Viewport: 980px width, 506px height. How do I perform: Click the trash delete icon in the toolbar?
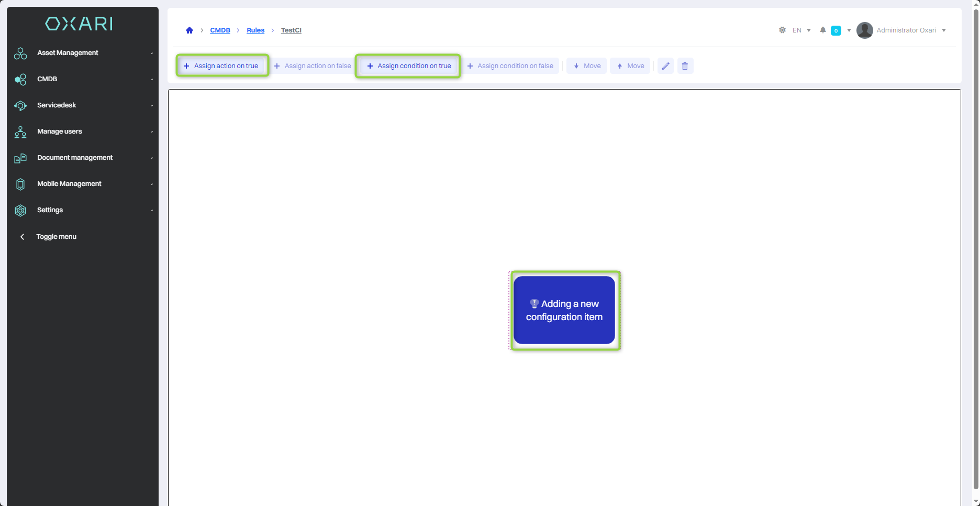685,65
